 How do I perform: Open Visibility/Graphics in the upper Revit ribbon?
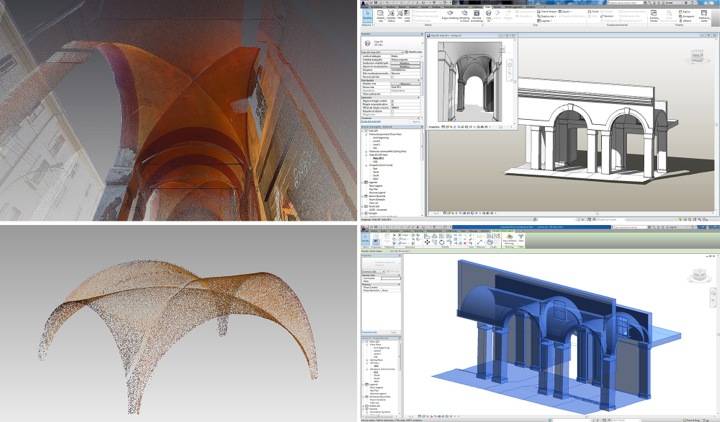tap(391, 14)
